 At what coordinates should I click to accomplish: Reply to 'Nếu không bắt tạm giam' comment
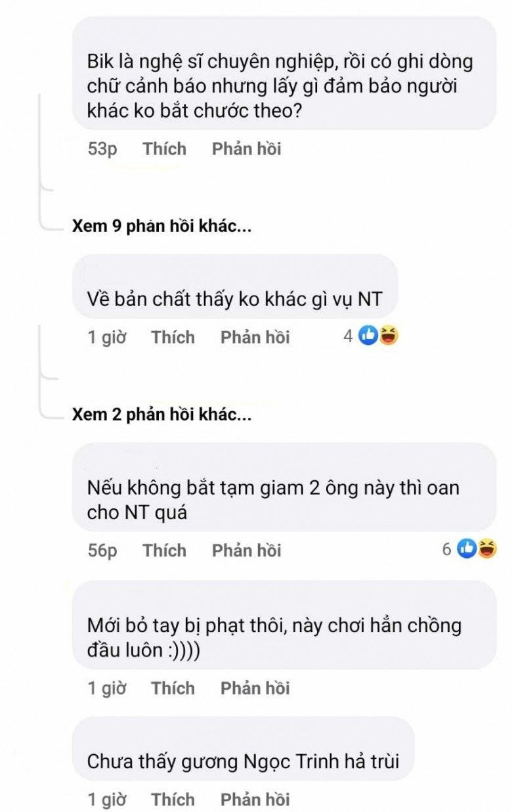coord(247,551)
